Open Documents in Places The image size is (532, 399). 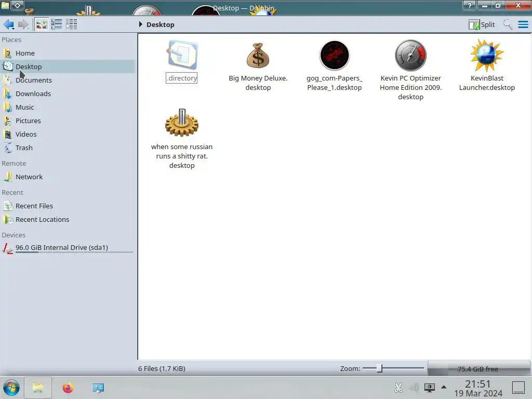(x=68, y=80)
